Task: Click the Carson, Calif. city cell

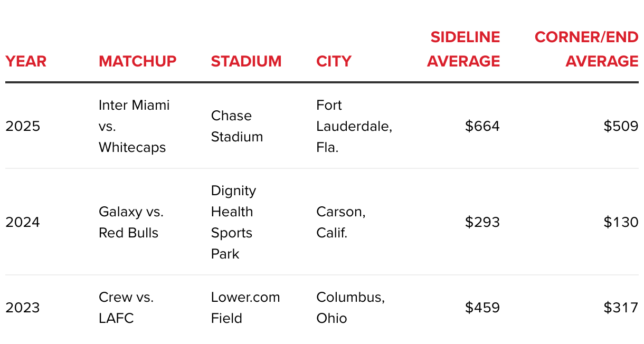Action: click(x=341, y=222)
